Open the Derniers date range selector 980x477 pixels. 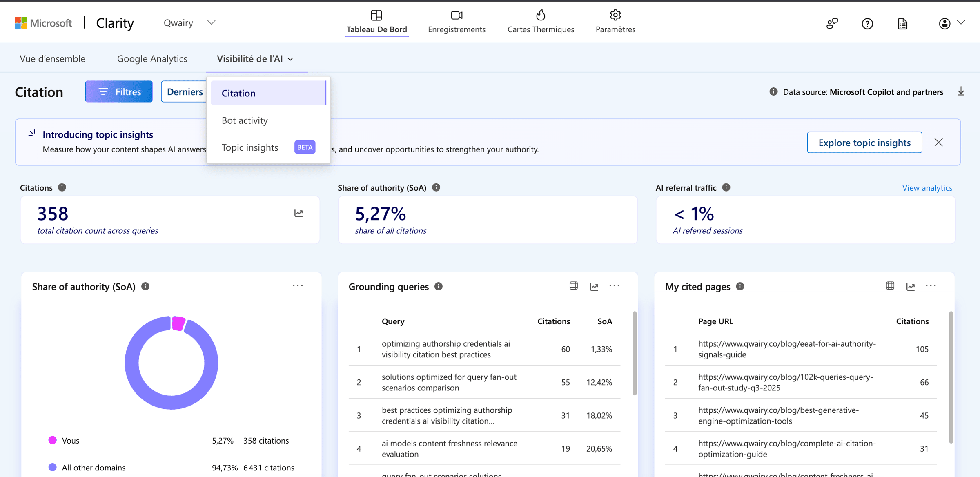pos(184,92)
